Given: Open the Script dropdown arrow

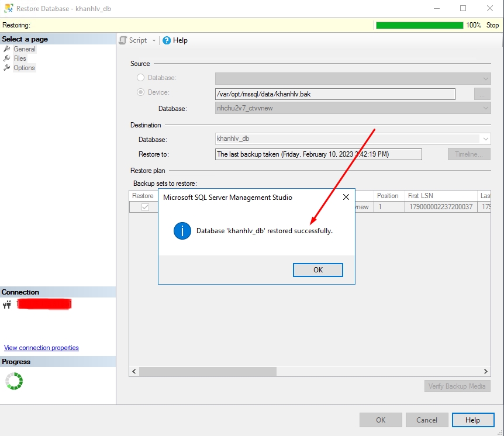Looking at the screenshot, I should pyautogui.click(x=153, y=40).
